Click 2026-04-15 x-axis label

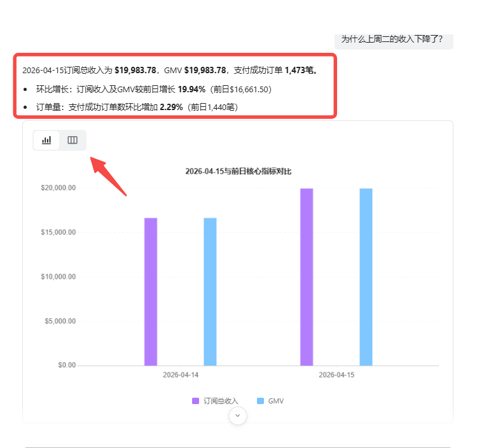336,375
